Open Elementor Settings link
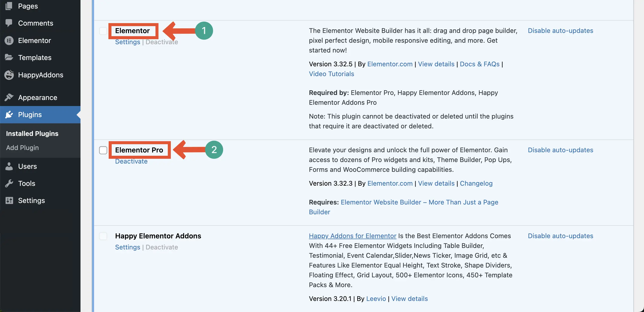Viewport: 644px width, 312px height. pyautogui.click(x=127, y=42)
